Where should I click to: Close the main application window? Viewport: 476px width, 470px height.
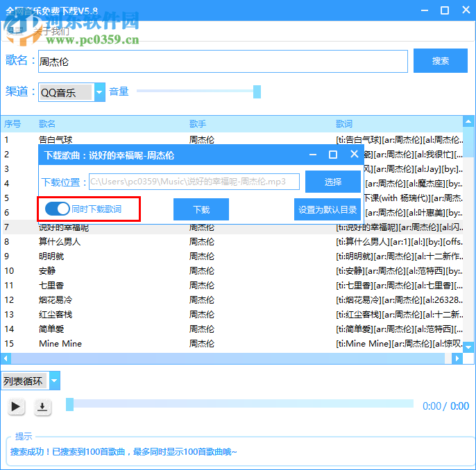(466, 10)
